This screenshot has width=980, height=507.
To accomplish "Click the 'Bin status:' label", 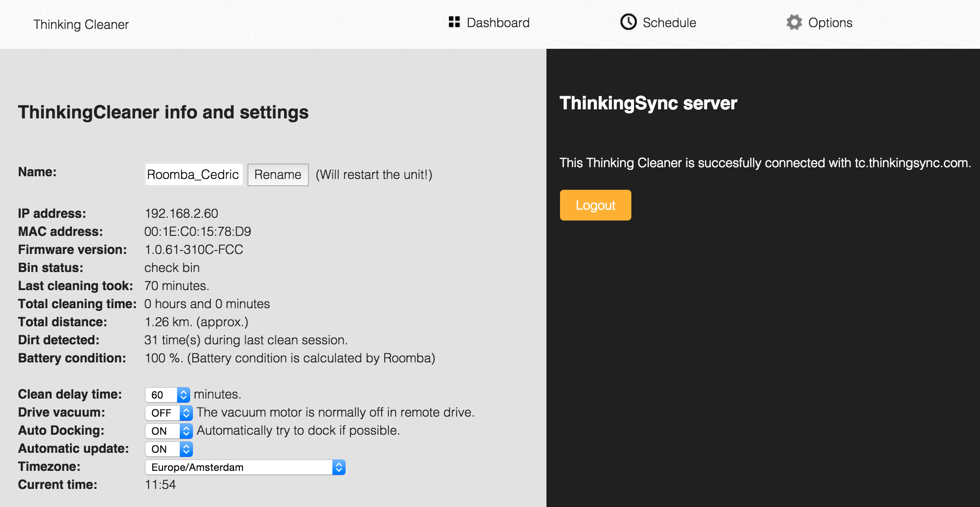I will tap(51, 268).
